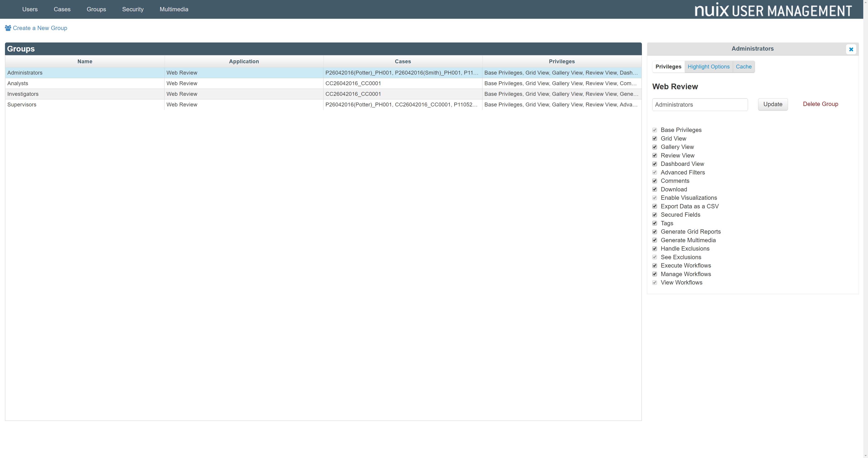Sort groups by the Name column header

(85, 61)
